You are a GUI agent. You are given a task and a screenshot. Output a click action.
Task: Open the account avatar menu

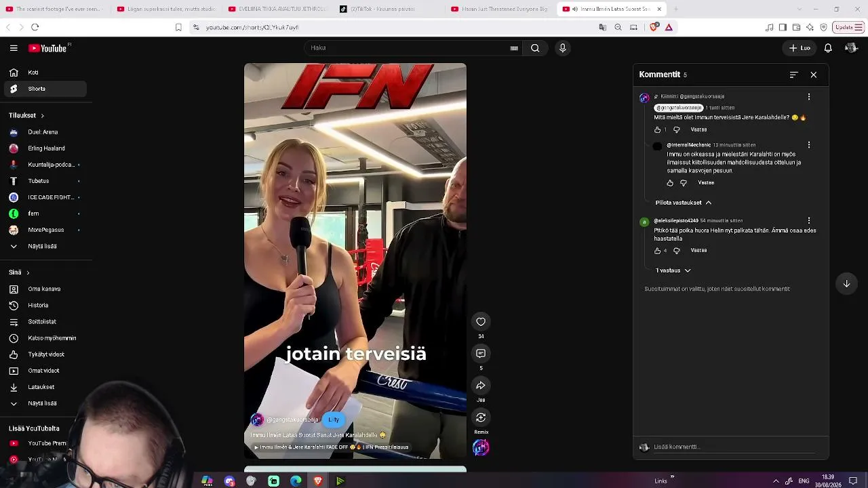coord(851,48)
